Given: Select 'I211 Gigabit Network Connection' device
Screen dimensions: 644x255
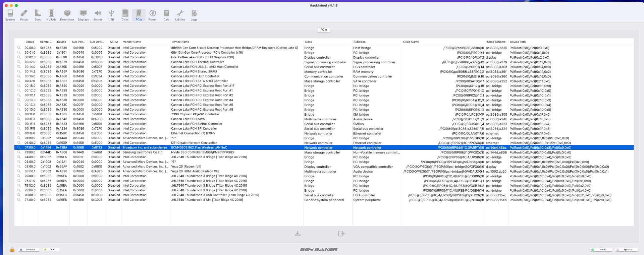Looking at the screenshot, I should click(194, 143).
